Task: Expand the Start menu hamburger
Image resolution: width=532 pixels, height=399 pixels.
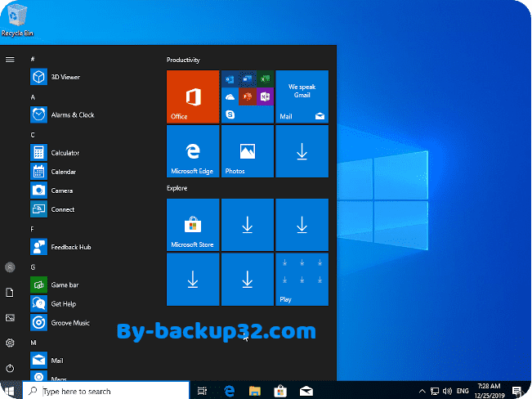Action: click(x=10, y=60)
